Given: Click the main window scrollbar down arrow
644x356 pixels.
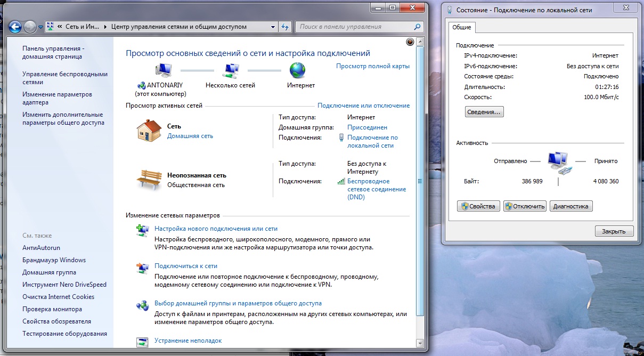Looking at the screenshot, I should 419,343.
